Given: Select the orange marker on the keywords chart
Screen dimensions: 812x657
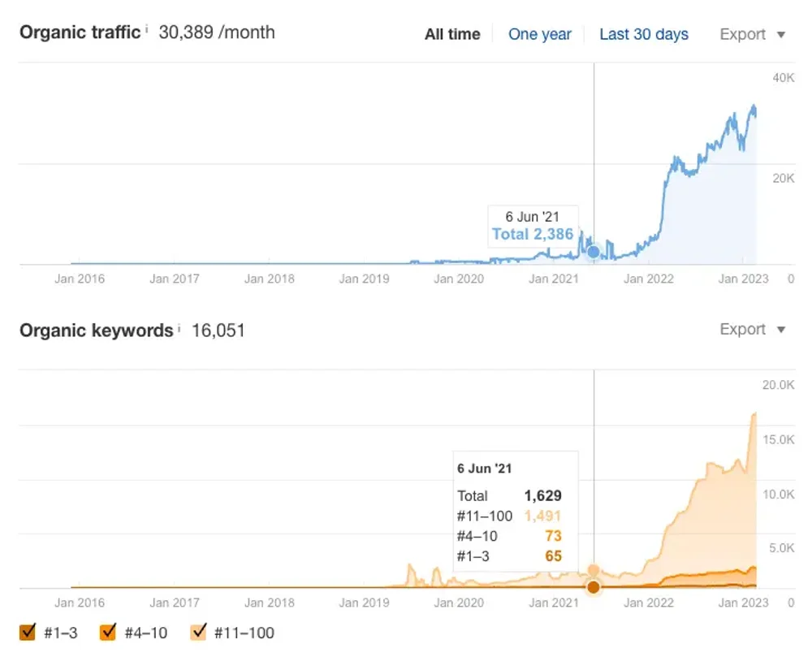Looking at the screenshot, I should pos(594,587).
